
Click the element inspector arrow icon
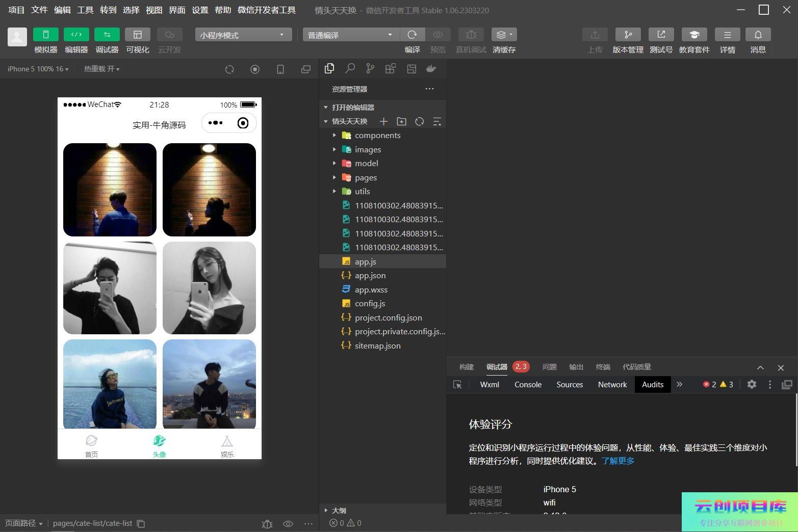click(457, 385)
